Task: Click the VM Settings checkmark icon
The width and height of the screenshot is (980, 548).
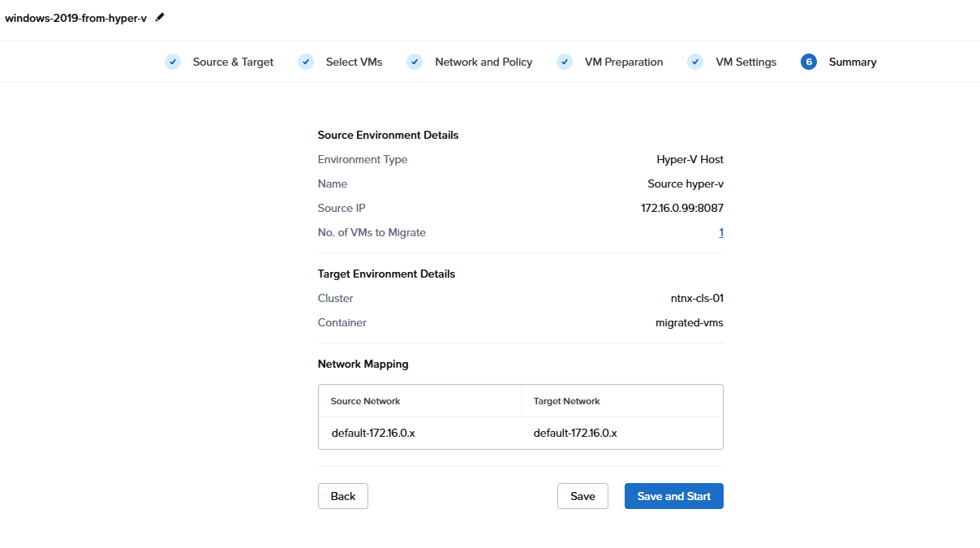Action: point(695,62)
